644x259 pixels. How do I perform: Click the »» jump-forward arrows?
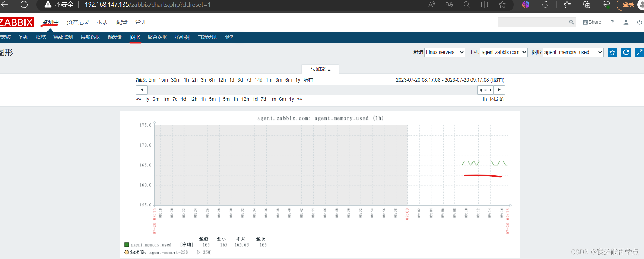(x=300, y=99)
